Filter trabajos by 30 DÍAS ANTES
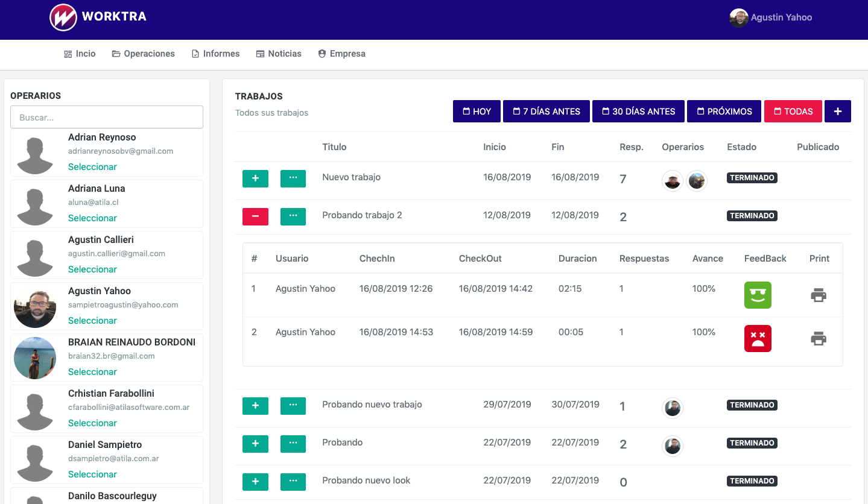This screenshot has width=868, height=504. point(638,112)
